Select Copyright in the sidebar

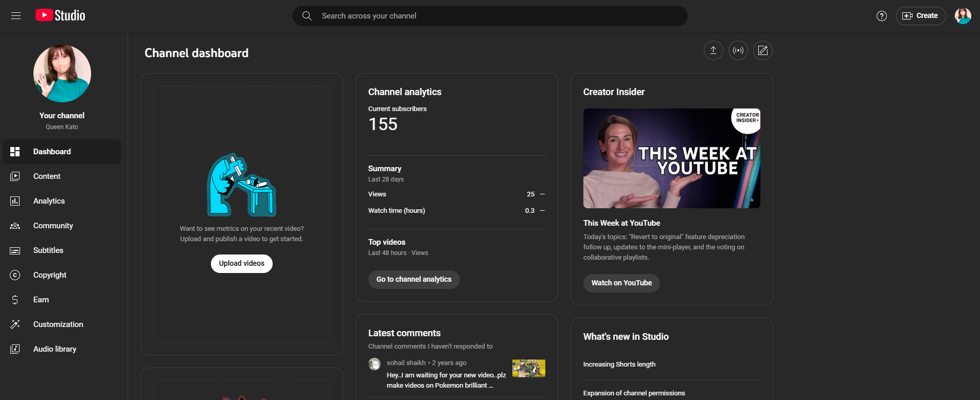click(x=50, y=275)
